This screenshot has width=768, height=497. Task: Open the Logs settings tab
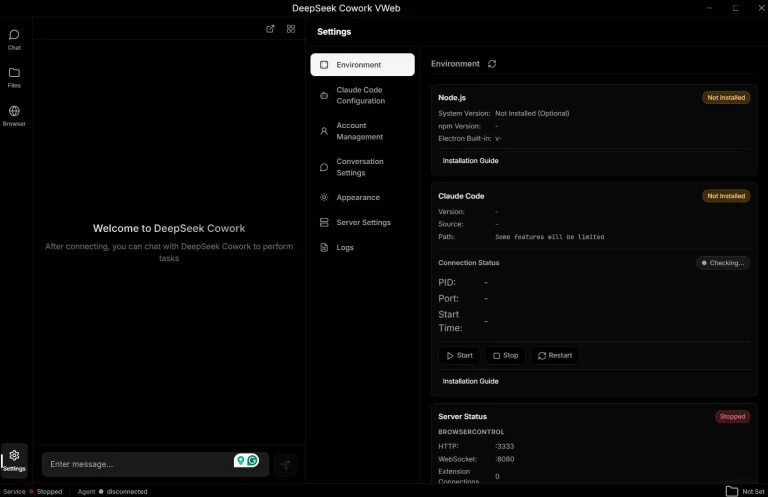362,247
